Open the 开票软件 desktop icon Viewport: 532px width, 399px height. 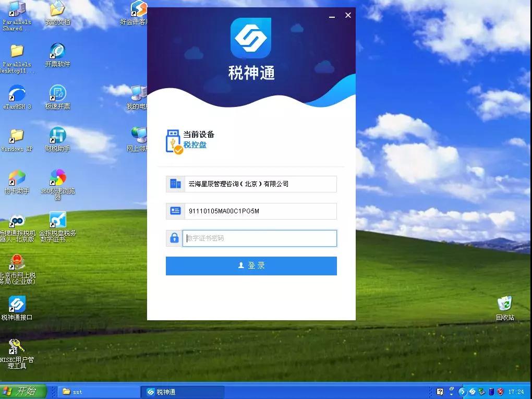[x=57, y=52]
